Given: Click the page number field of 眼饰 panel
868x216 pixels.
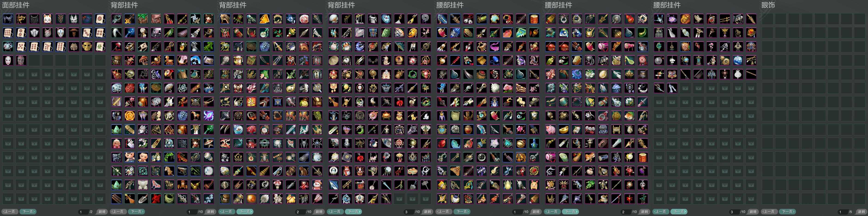Looking at the screenshot, I should (842, 212).
